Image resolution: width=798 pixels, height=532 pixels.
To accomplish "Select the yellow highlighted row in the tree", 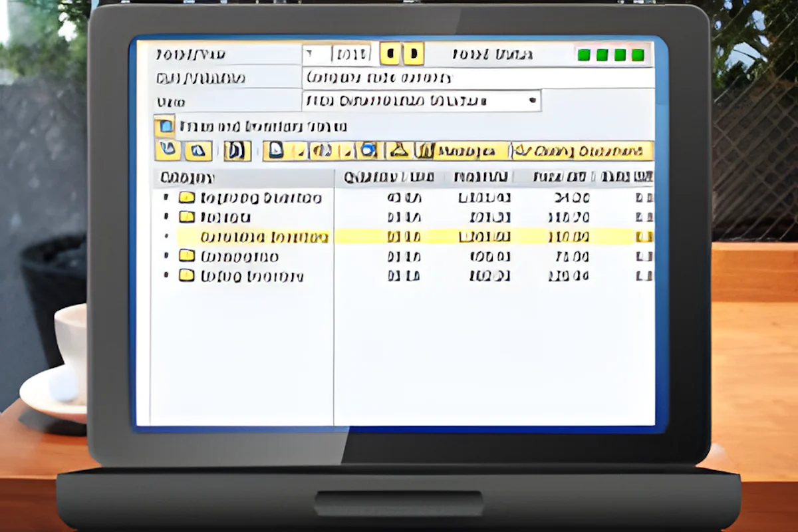I will [402, 237].
